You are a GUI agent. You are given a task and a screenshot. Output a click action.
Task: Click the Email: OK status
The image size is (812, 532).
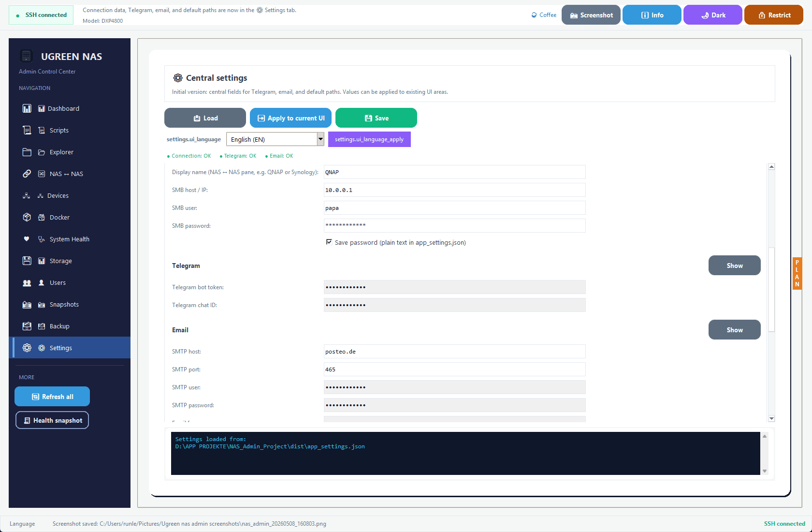coord(279,156)
